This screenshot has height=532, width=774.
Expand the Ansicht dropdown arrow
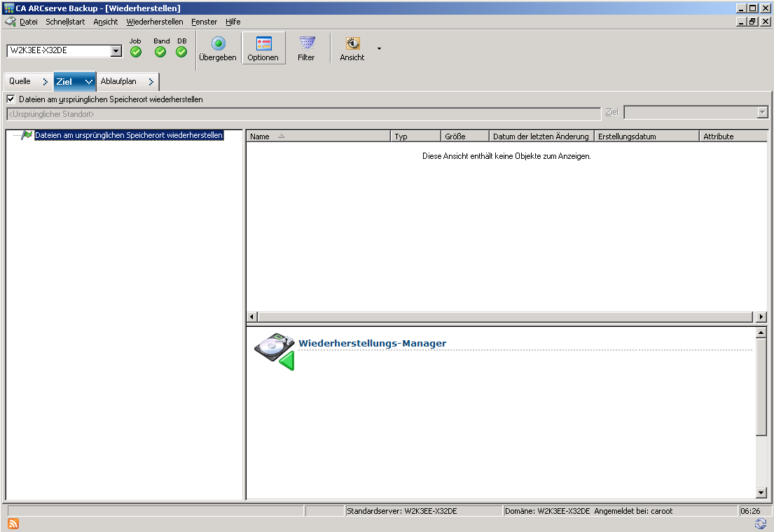[x=379, y=48]
